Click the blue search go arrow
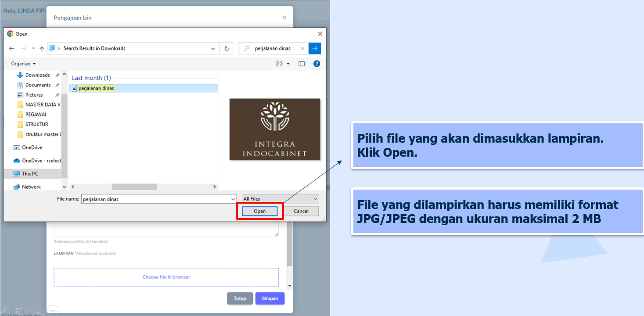The image size is (644, 316). tap(315, 49)
